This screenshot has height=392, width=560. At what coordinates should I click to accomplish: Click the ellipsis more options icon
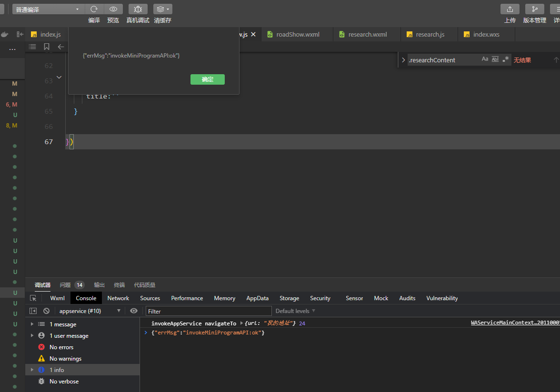coord(12,49)
